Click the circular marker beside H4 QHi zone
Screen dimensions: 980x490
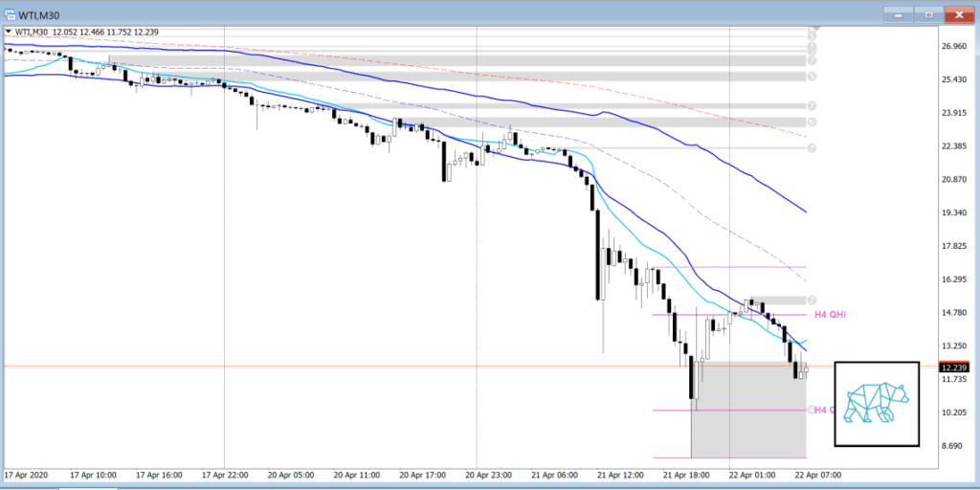tap(811, 300)
